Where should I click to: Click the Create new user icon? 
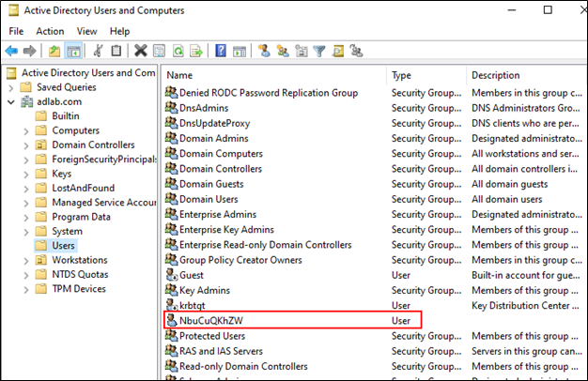[x=265, y=51]
